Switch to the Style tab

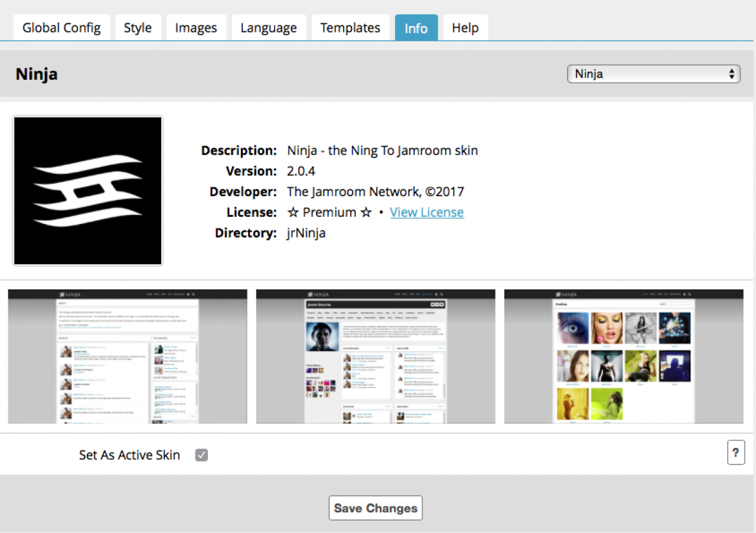point(138,28)
